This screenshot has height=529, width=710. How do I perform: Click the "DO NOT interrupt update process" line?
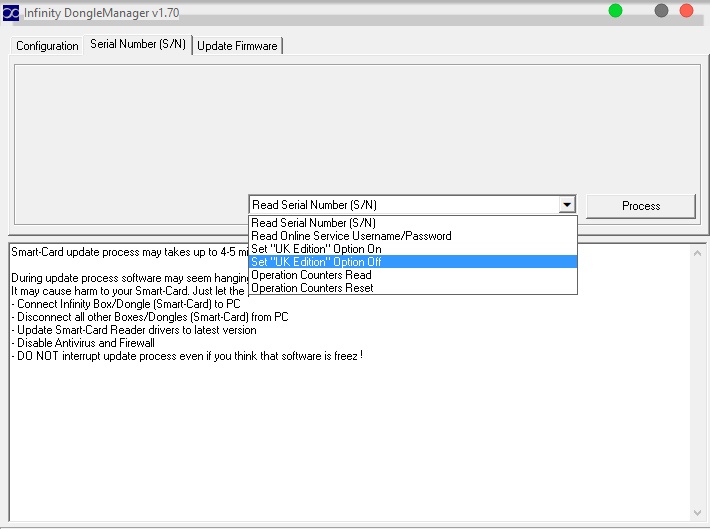point(187,356)
